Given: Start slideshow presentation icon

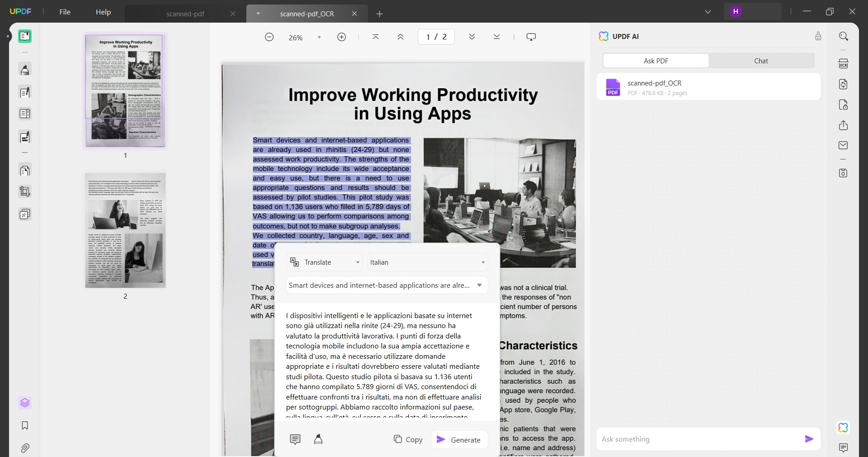Looking at the screenshot, I should tap(531, 37).
